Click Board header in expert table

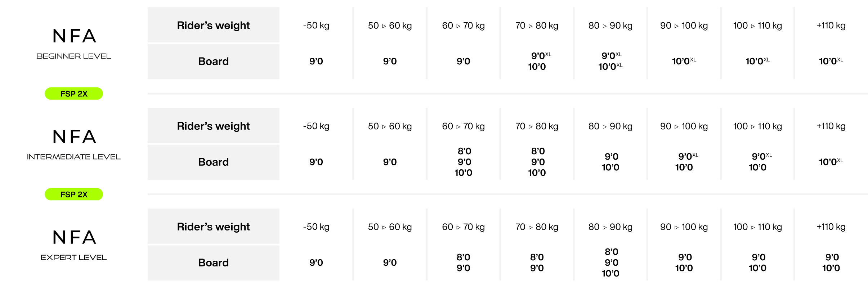[214, 262]
